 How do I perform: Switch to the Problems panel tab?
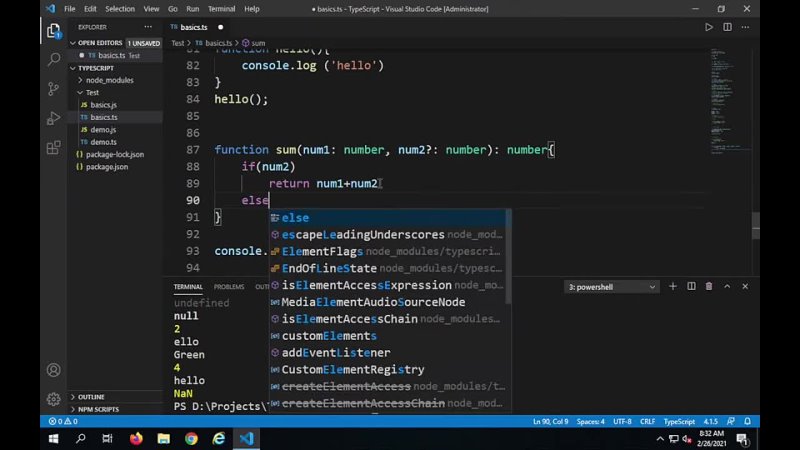pos(229,287)
